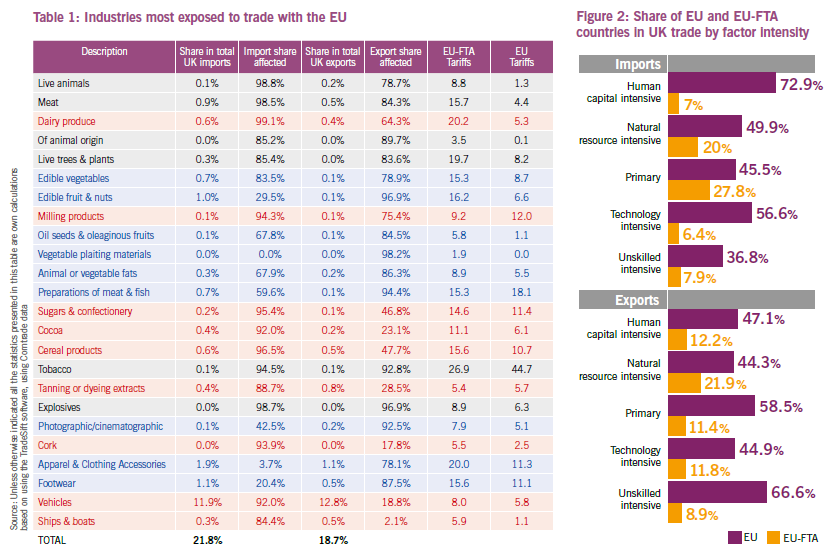Select the Imports section header
Screen dimensions: 836x559
point(623,64)
